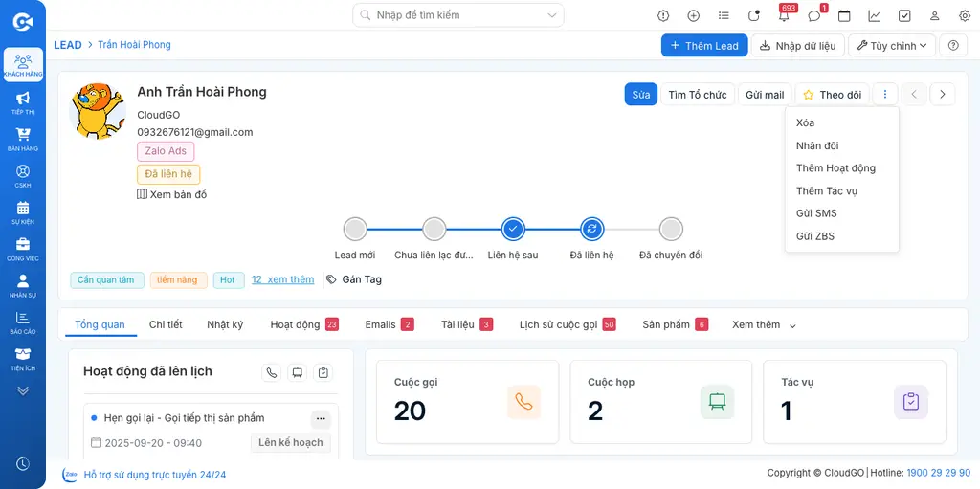Expand the search box dropdown arrow

[x=552, y=15]
